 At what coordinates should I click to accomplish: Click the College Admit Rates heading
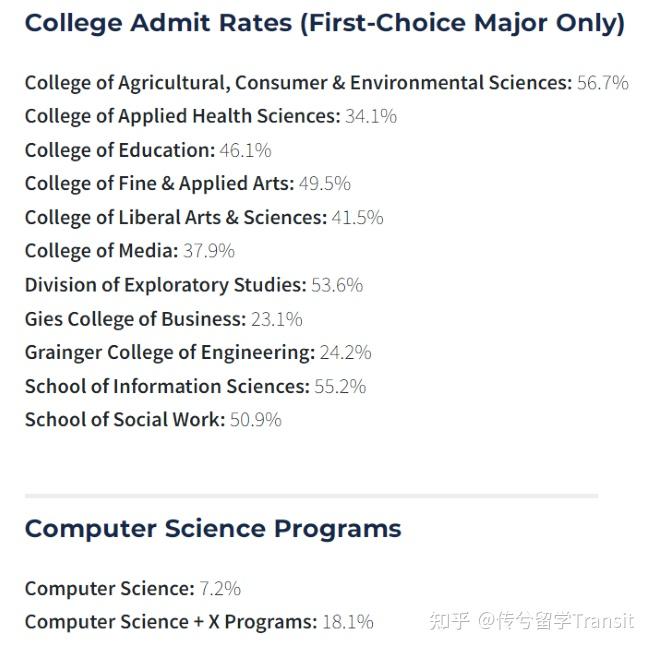click(x=324, y=23)
